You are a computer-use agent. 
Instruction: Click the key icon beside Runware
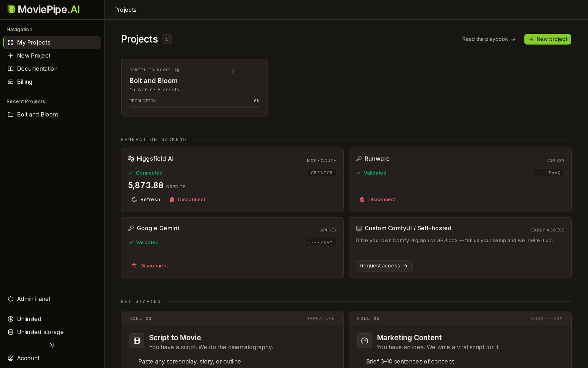(x=359, y=159)
